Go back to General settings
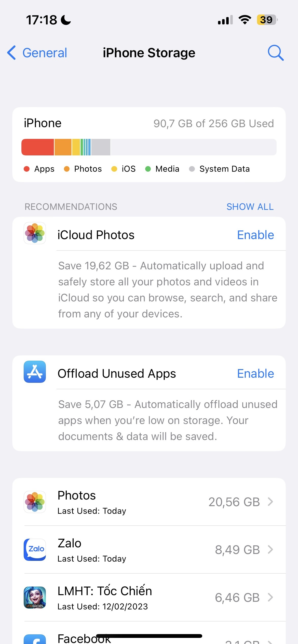This screenshot has height=644, width=298. coord(37,53)
